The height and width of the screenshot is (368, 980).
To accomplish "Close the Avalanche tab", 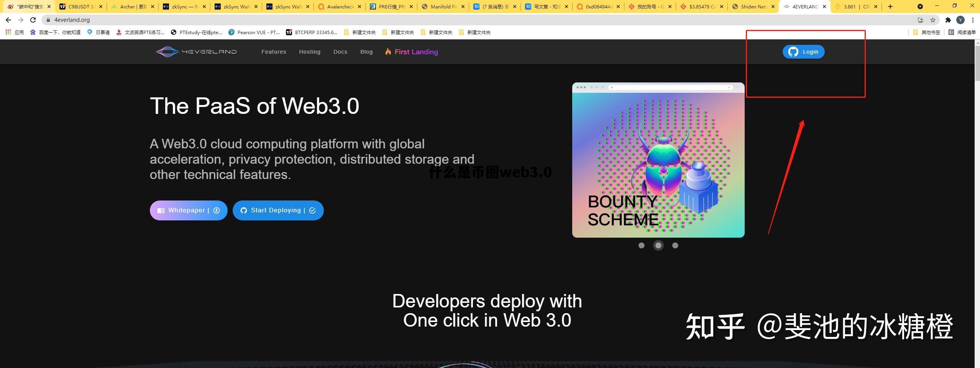I will pyautogui.click(x=359, y=7).
